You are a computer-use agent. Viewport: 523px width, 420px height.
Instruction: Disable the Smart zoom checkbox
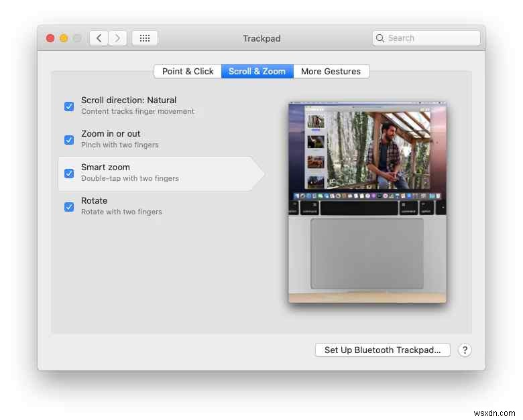(x=69, y=173)
